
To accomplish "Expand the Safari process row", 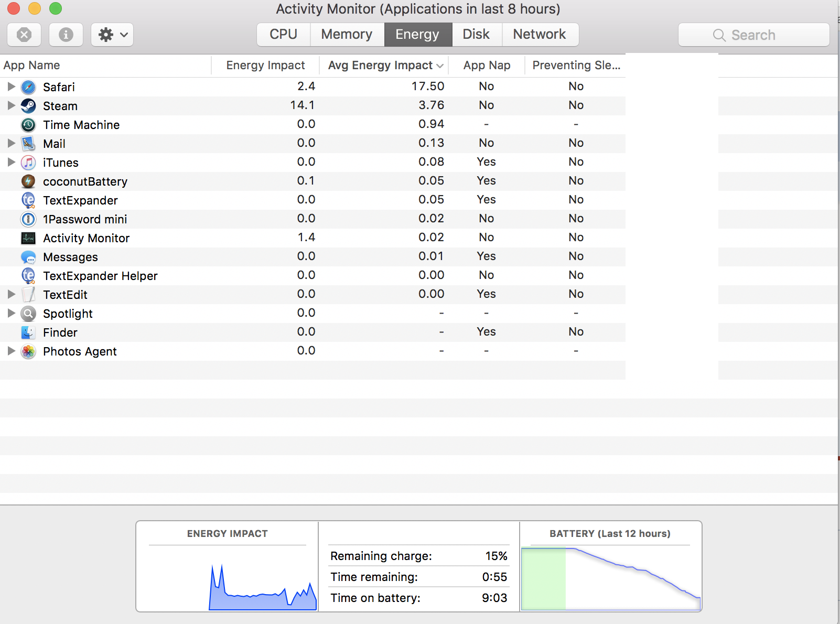I will pyautogui.click(x=11, y=87).
